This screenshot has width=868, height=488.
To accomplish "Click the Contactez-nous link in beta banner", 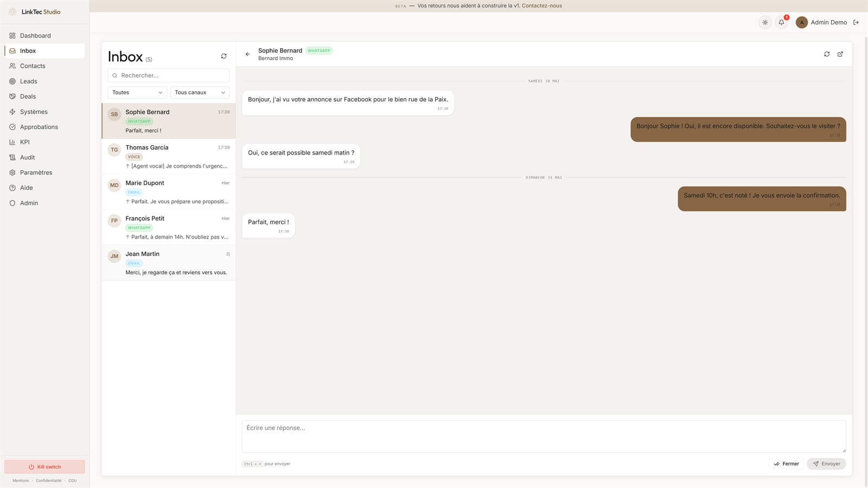I will pyautogui.click(x=542, y=6).
